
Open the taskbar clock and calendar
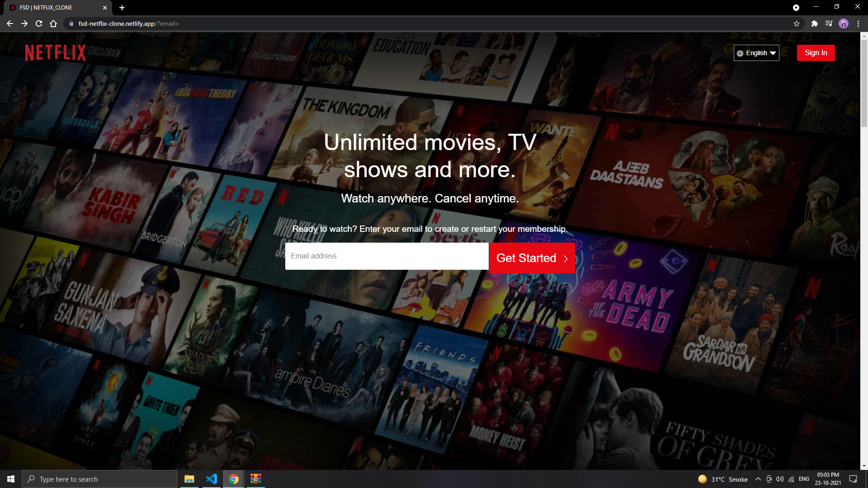coord(828,479)
